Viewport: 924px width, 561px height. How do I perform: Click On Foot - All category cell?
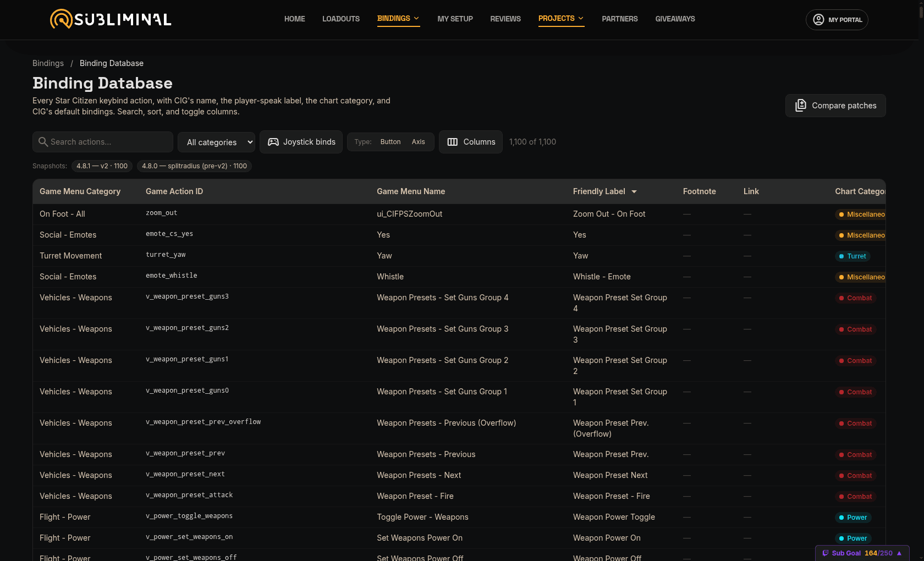pyautogui.click(x=62, y=214)
